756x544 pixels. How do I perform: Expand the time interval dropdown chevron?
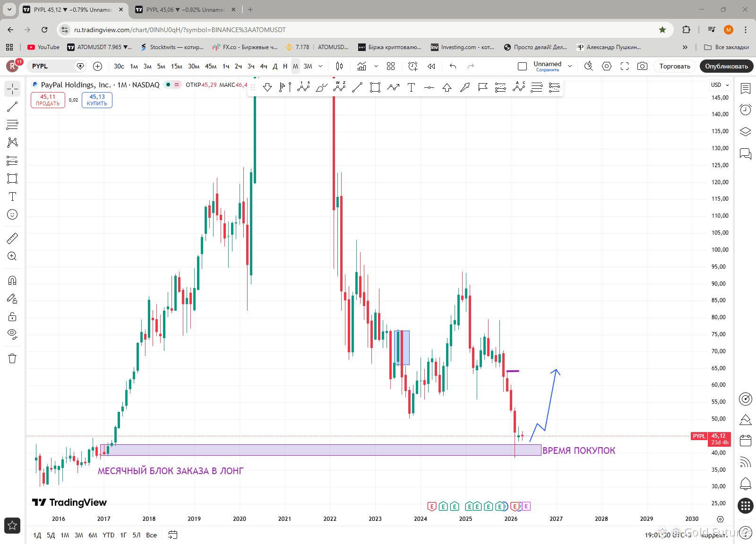click(320, 66)
